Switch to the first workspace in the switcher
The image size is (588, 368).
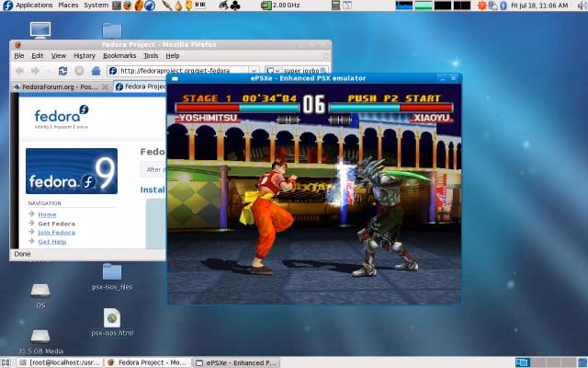point(522,362)
